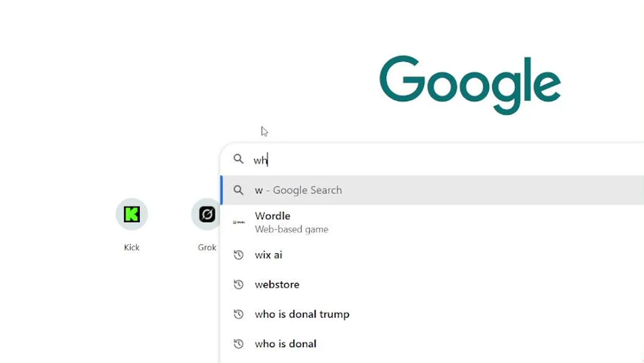The width and height of the screenshot is (644, 363).
Task: Open the Grok shortcut icon
Action: click(207, 214)
